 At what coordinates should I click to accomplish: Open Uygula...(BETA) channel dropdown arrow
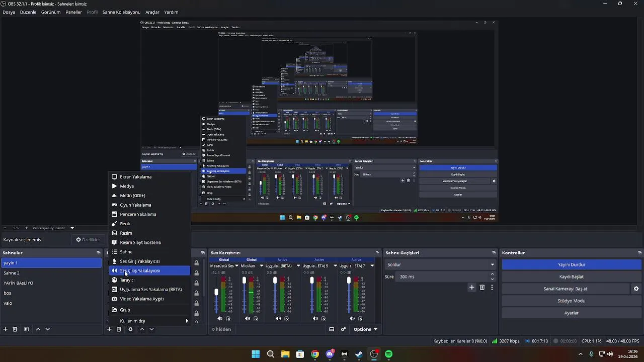(298, 265)
